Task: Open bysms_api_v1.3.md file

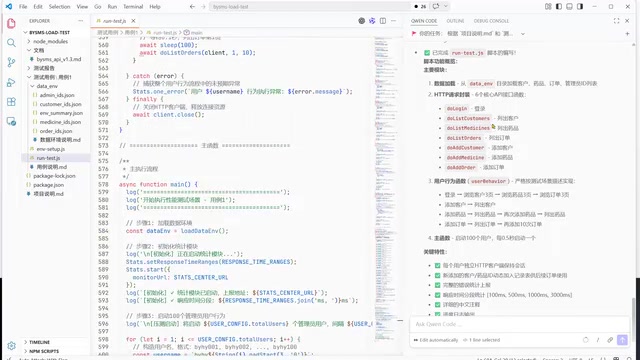Action: pos(59,59)
